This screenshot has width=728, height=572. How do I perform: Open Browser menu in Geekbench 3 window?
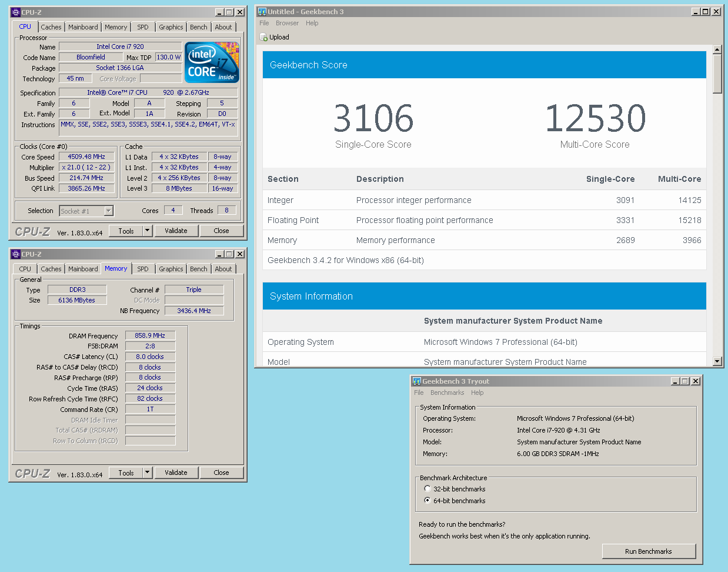(287, 23)
